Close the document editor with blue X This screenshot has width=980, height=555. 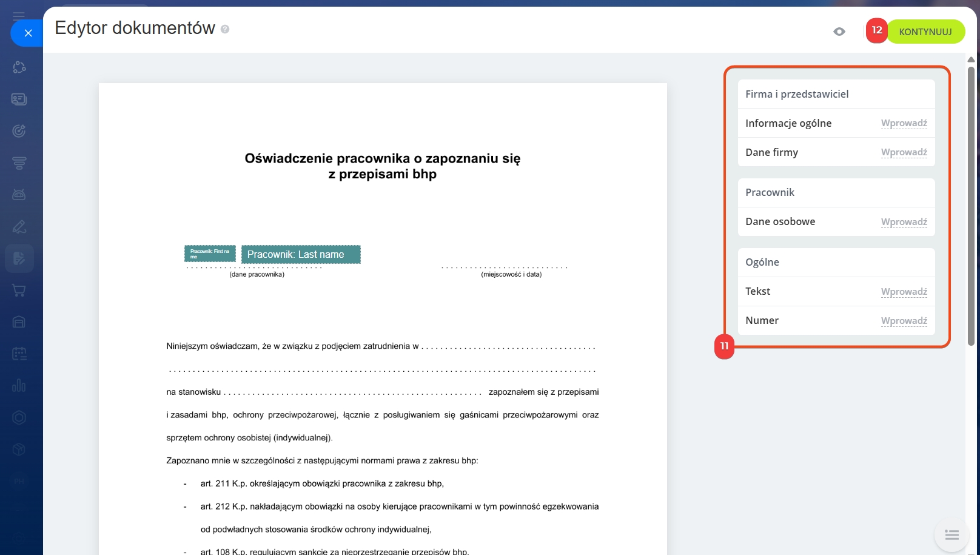28,33
